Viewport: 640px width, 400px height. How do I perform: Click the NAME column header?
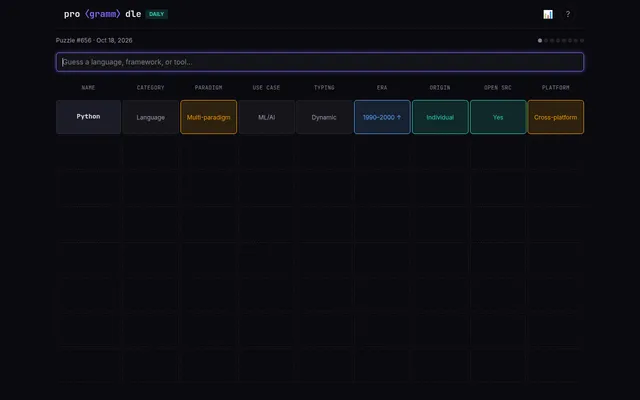point(88,87)
